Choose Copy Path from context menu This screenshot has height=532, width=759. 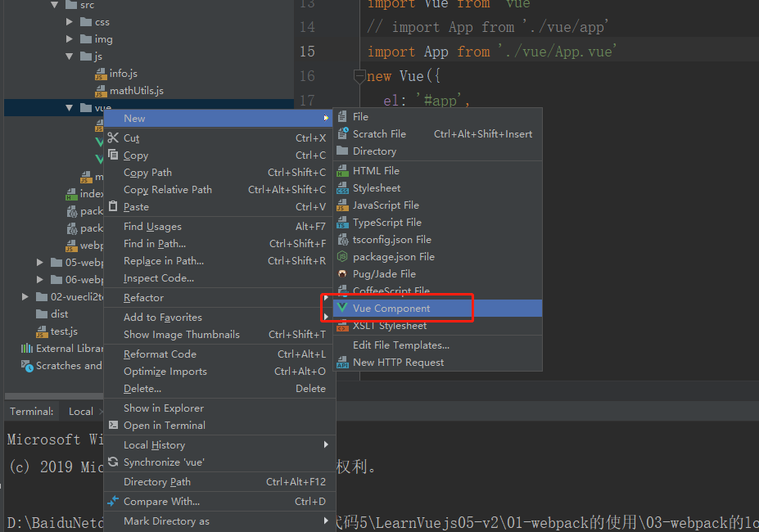tap(219, 173)
